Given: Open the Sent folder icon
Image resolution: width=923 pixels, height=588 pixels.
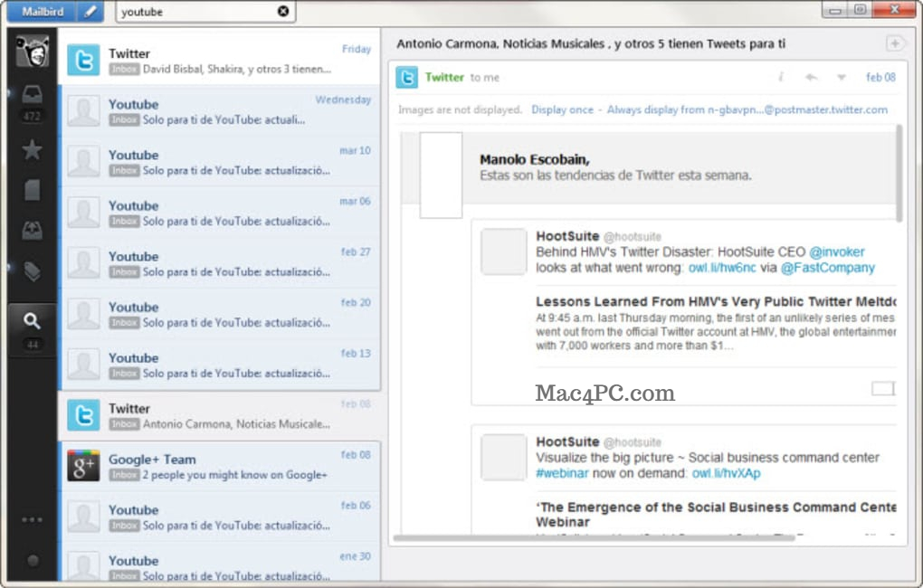Looking at the screenshot, I should tap(33, 230).
